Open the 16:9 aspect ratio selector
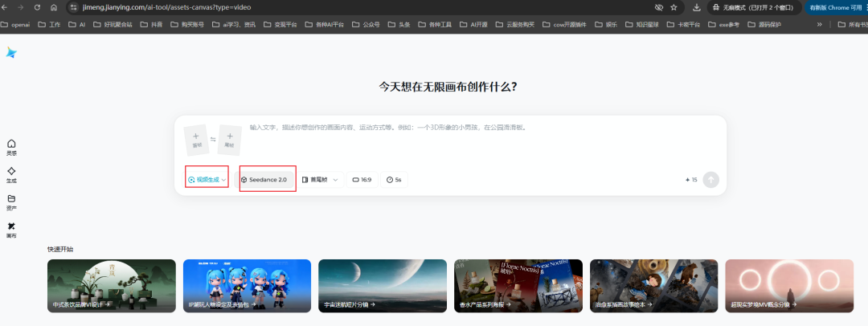Image resolution: width=868 pixels, height=326 pixels. click(x=362, y=180)
